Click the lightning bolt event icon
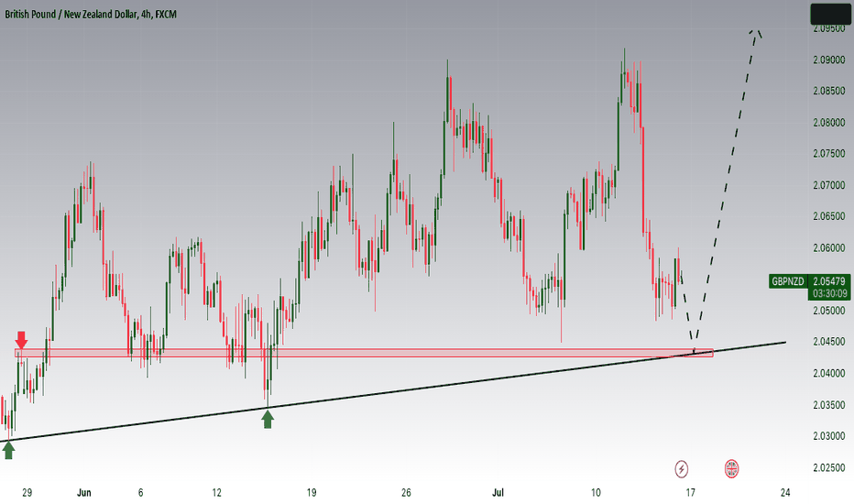 click(x=682, y=468)
